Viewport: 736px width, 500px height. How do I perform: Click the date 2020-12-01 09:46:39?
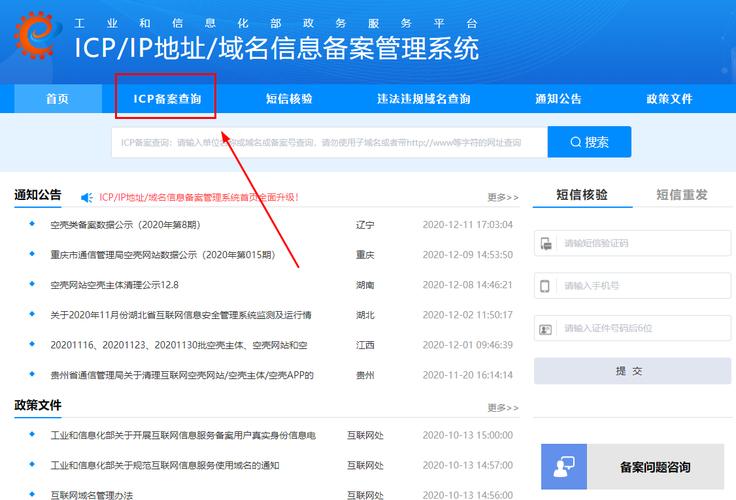click(x=468, y=345)
